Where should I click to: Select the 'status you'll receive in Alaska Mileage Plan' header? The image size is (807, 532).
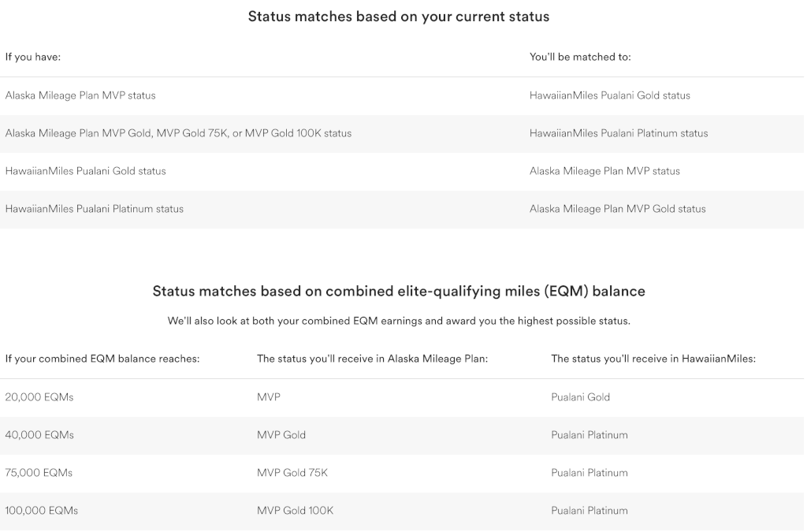pyautogui.click(x=372, y=359)
